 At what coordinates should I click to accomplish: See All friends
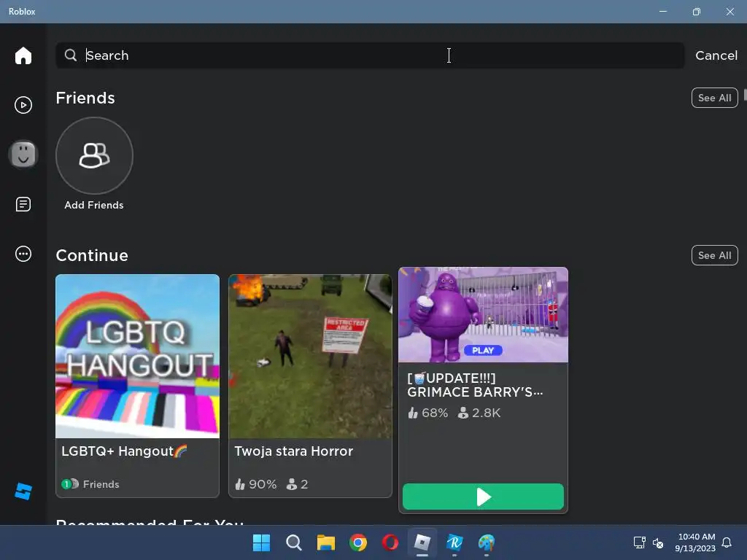(714, 98)
